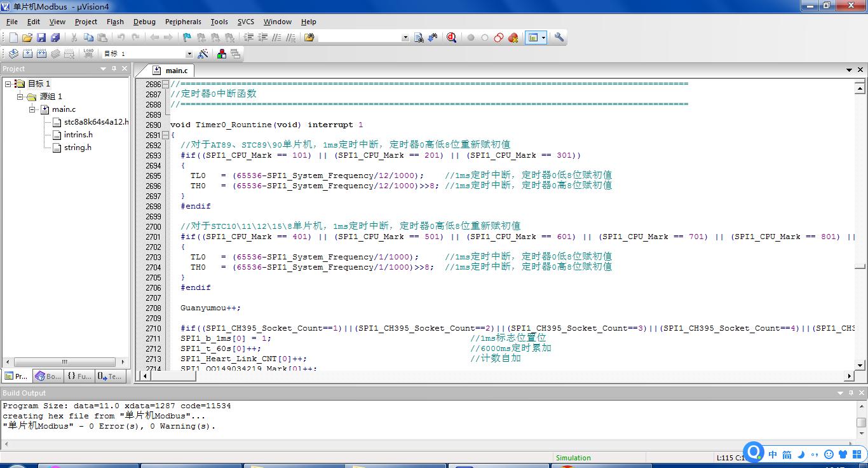Collapse the 目标 1 tree node
Screen dimensions: 868x468
[x=8, y=84]
